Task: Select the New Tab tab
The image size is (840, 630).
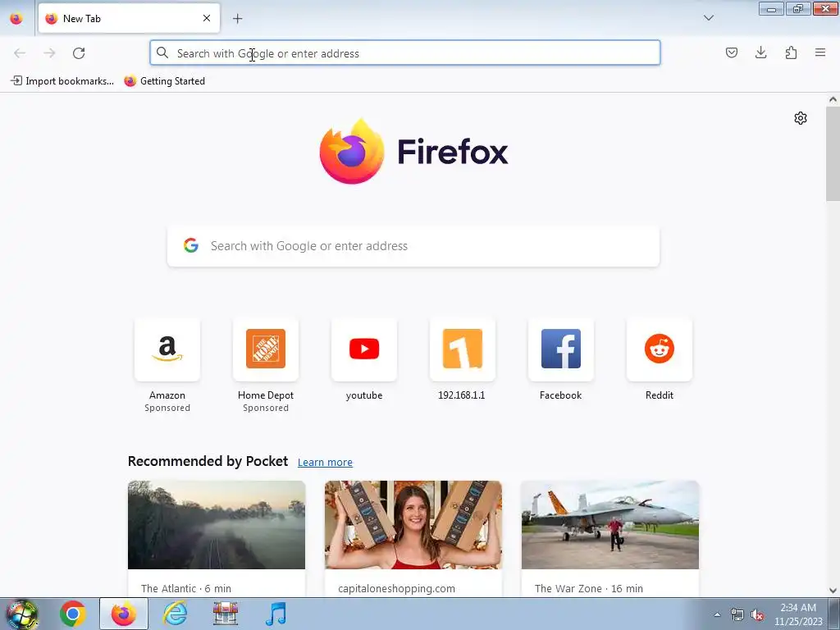Action: pos(129,19)
